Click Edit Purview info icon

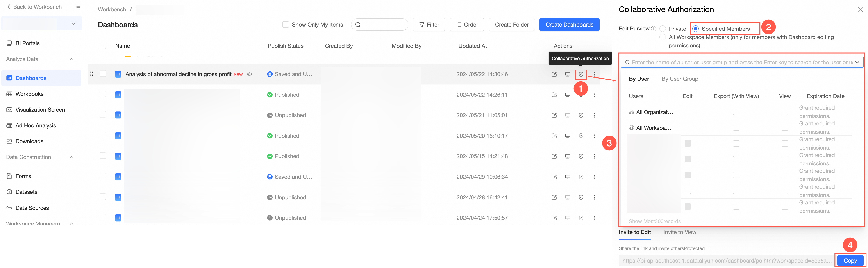[654, 29]
